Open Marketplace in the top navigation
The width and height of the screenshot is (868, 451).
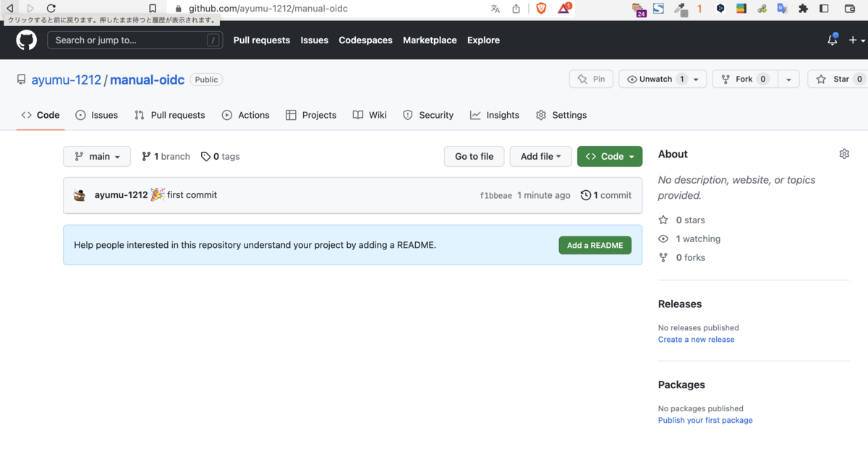(x=430, y=40)
